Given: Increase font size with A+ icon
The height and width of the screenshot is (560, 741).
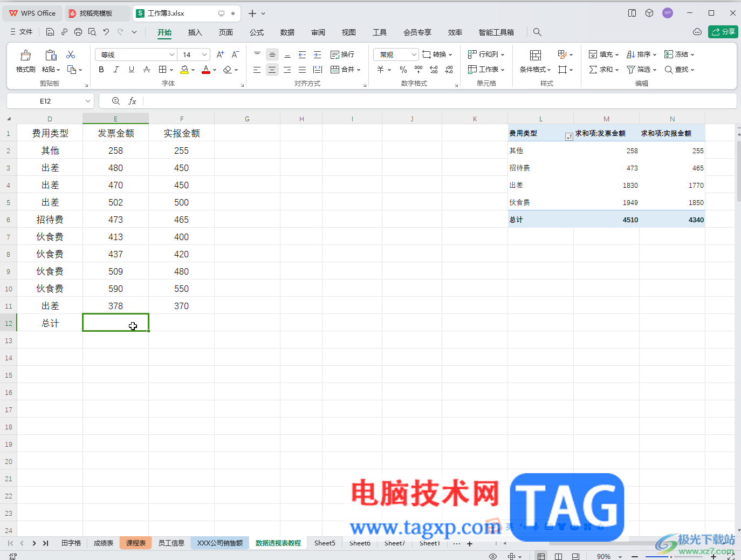Looking at the screenshot, I should 220,54.
